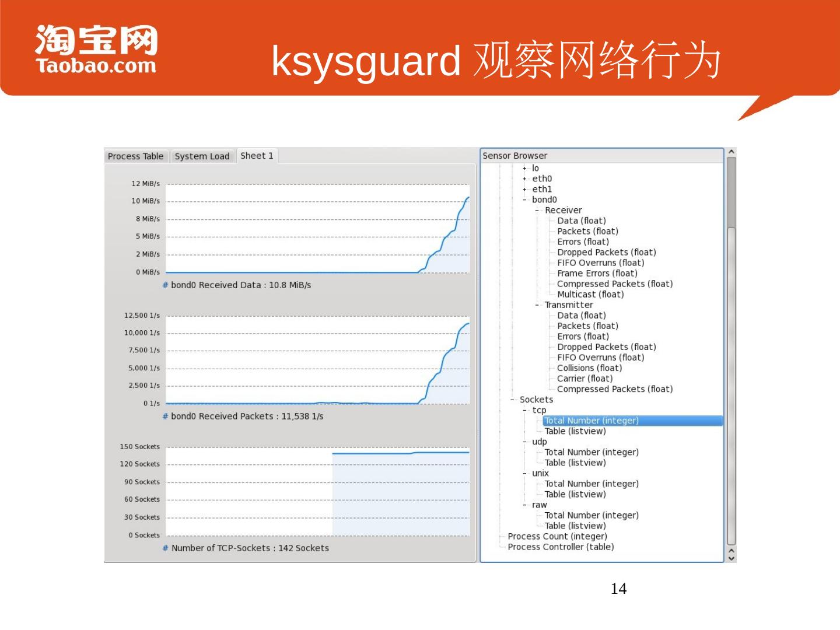This screenshot has height=630, width=840.
Task: Click the udp tree item label
Action: [x=540, y=442]
